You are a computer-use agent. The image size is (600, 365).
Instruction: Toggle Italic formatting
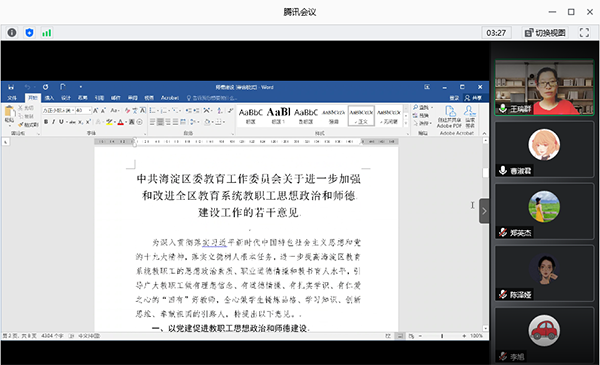[53, 122]
